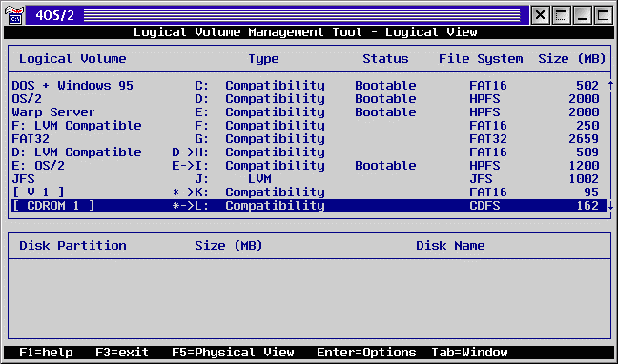Click the empty Disk Partition panel
The width and height of the screenshot is (618, 364).
pyautogui.click(x=309, y=298)
